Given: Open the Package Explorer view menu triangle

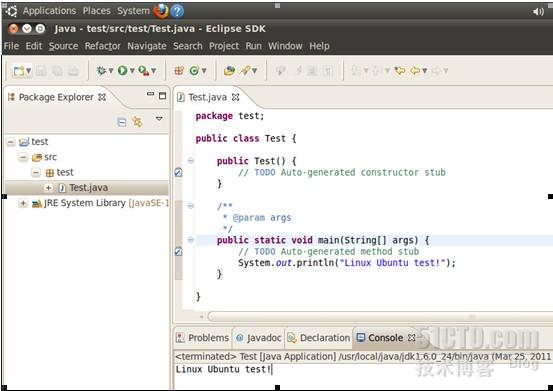Looking at the screenshot, I should pyautogui.click(x=159, y=119).
